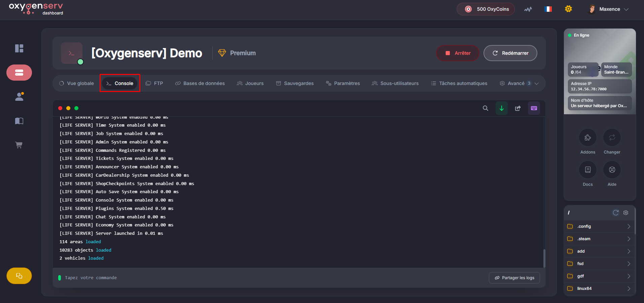Click the Changer swap icon
644x303 pixels.
tap(612, 138)
